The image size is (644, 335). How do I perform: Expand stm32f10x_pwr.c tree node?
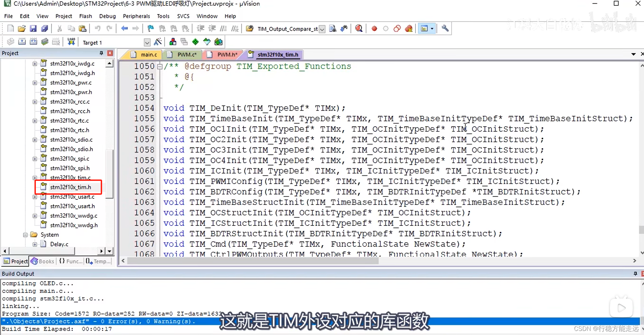click(35, 83)
